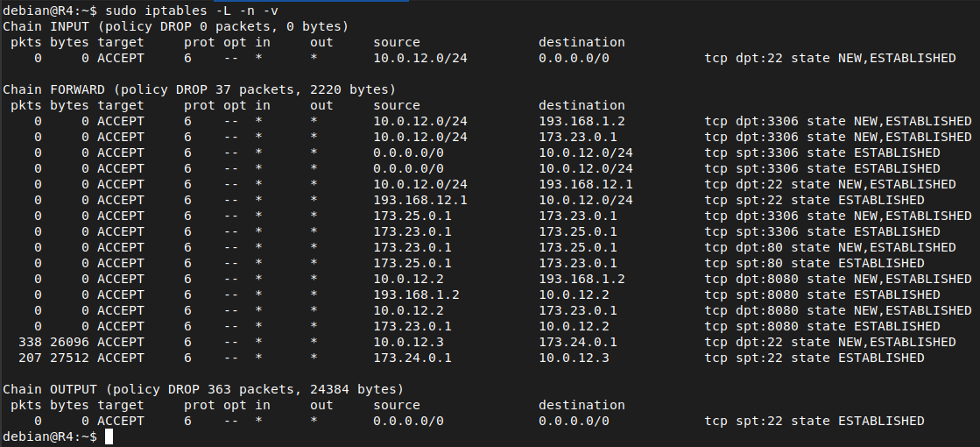Click source 173.25.0.1 in the dpt:3306 rule
The height and width of the screenshot is (447, 980).
[412, 216]
